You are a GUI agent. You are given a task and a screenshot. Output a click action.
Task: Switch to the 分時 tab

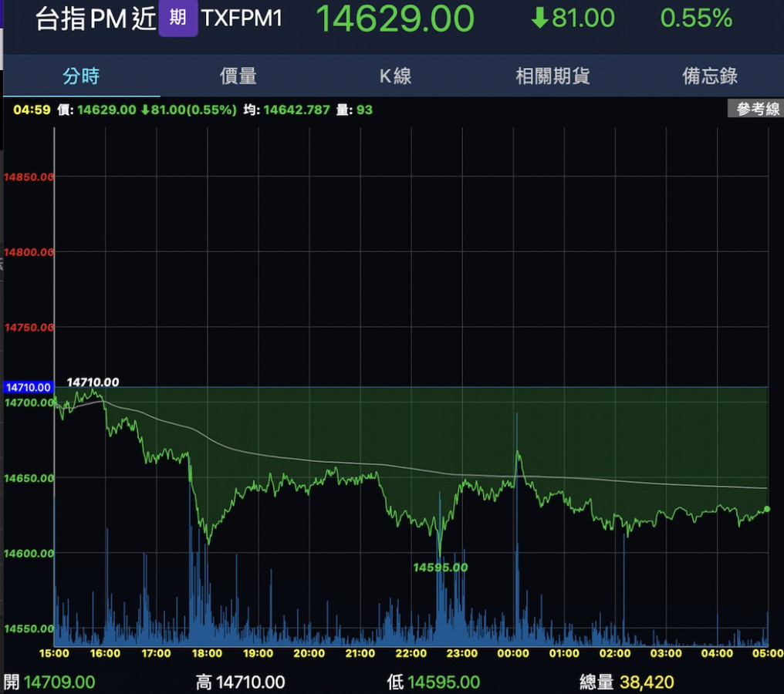81,76
